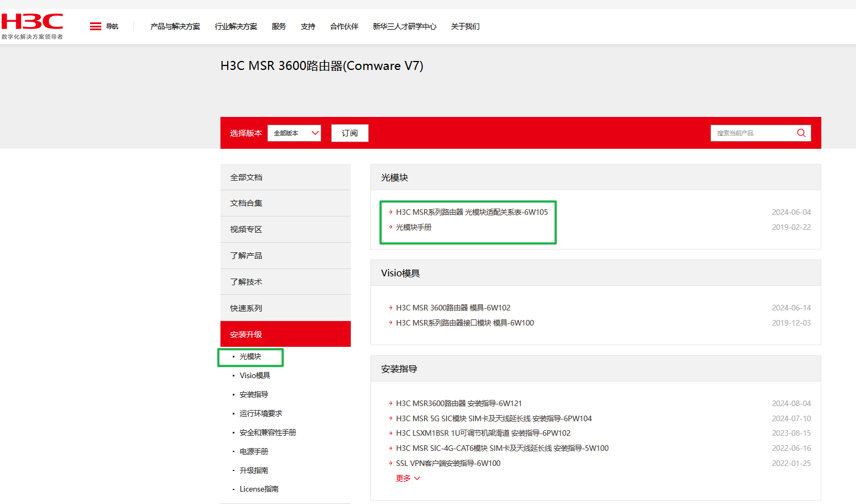Click the 订阅 subscribe button
This screenshot has height=504, width=856.
pyautogui.click(x=350, y=133)
